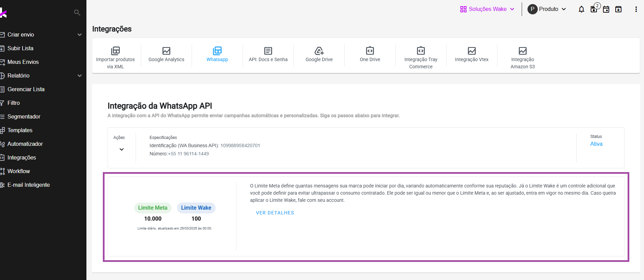
Task: Click the One Drive icon
Action: (370, 51)
